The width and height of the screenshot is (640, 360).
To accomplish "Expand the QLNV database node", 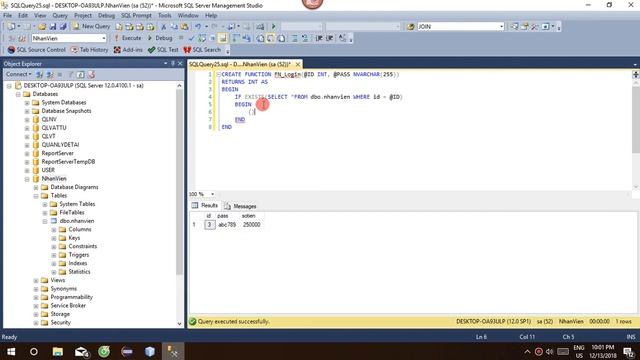I will 27,120.
